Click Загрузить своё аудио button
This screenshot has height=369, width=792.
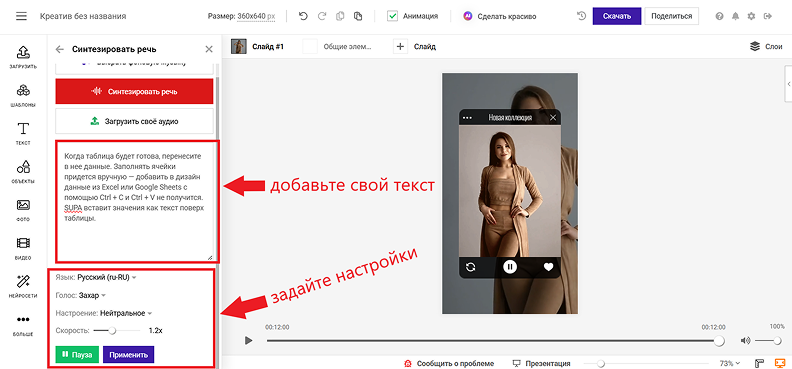[134, 121]
